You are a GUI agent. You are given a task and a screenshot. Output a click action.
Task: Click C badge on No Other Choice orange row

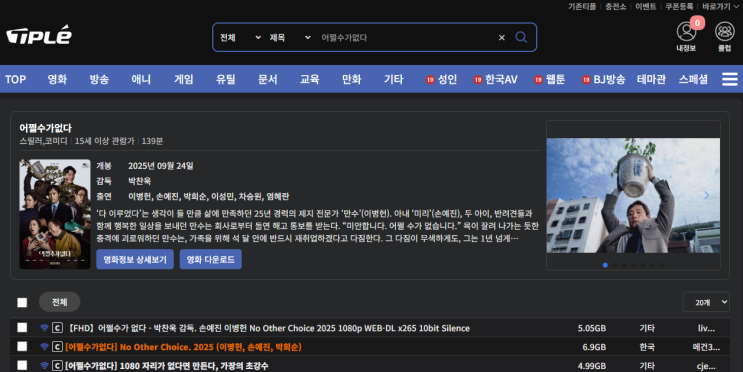coord(57,347)
